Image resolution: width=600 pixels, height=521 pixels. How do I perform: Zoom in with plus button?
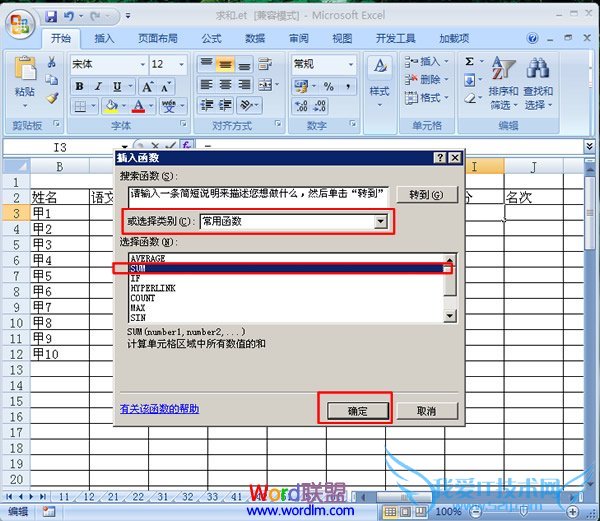(572, 511)
